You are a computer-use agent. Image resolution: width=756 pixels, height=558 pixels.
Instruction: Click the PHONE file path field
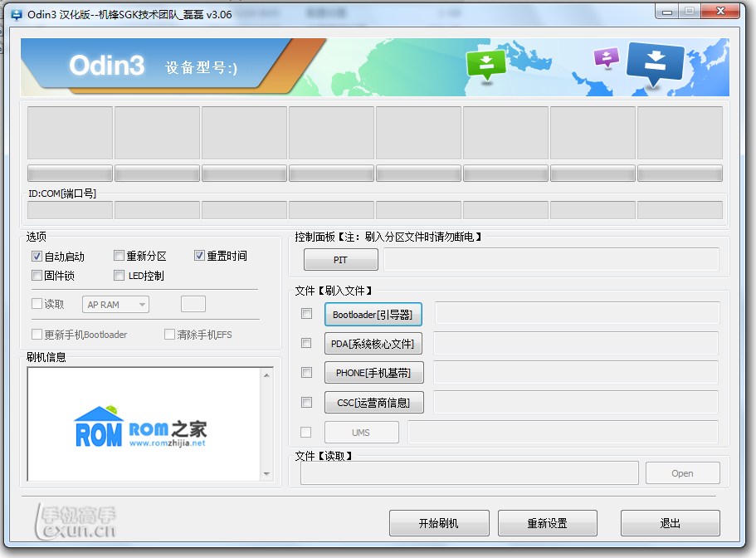(576, 372)
